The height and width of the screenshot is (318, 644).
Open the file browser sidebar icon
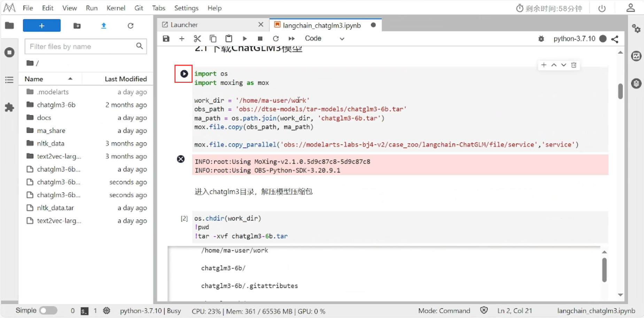[9, 25]
